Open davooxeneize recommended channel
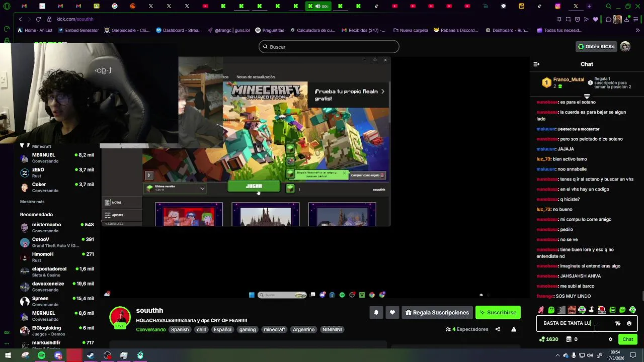 [56, 287]
